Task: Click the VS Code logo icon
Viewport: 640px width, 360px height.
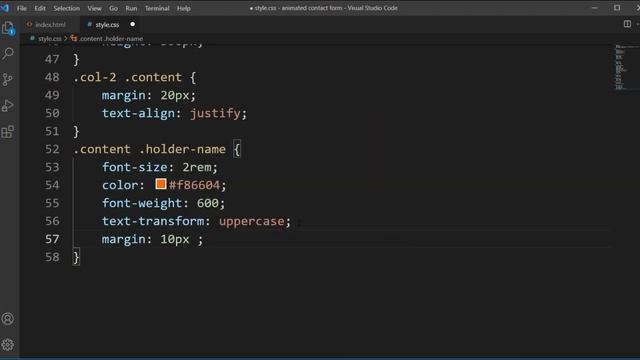Action: point(5,8)
